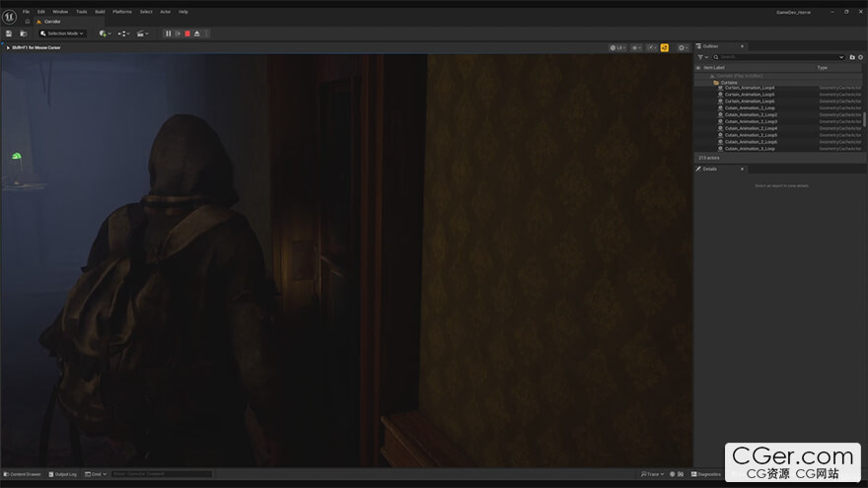Open the Tools menu
Image resolution: width=868 pixels, height=488 pixels.
tap(81, 12)
